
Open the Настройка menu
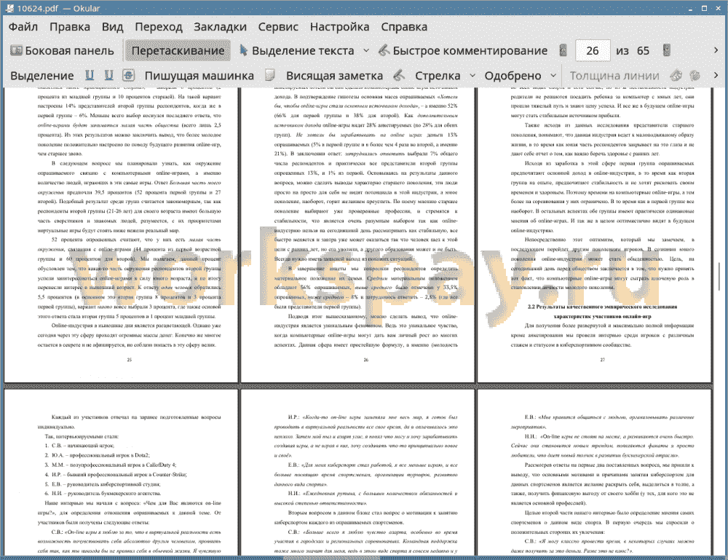pos(339,27)
